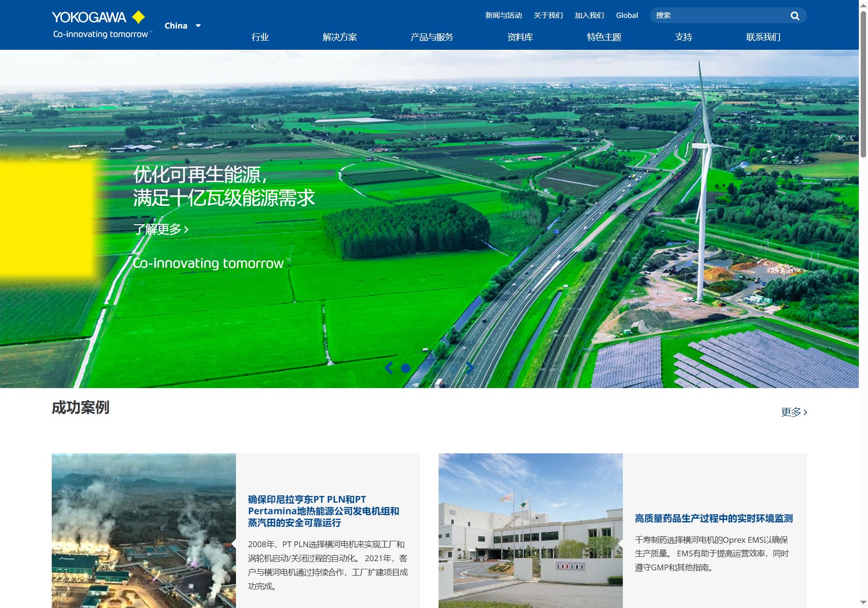This screenshot has width=868, height=608.
Task: Click the hero headline 优化可再生能源
Action: point(201,175)
